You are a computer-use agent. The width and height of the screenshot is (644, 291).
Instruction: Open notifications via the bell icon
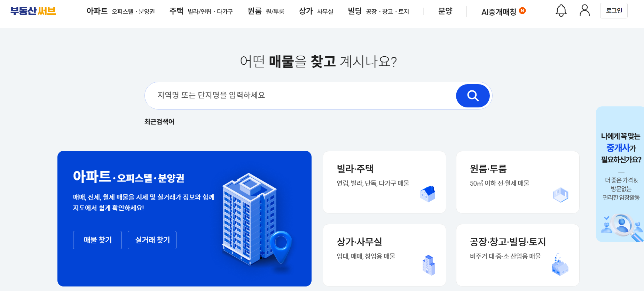pos(560,11)
